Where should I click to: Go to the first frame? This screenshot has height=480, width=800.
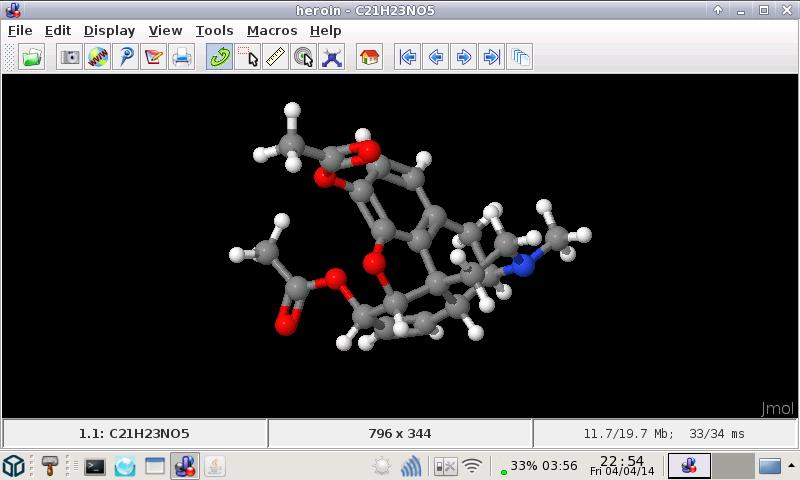click(408, 57)
